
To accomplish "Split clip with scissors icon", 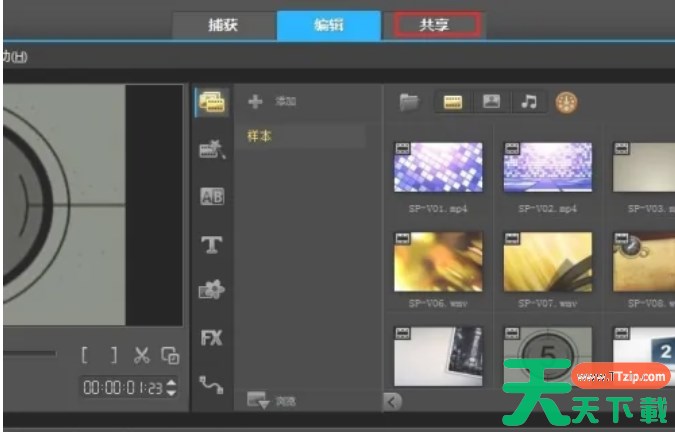I will pos(142,355).
